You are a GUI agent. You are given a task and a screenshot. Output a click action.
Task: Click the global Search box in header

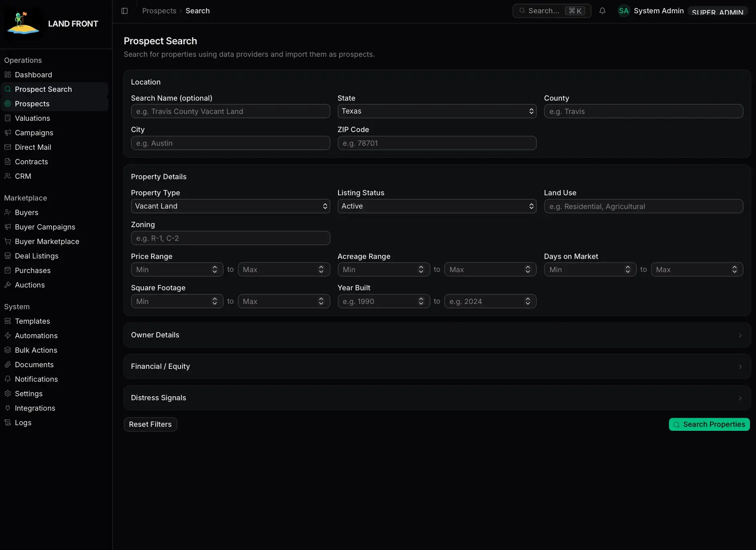coord(552,11)
